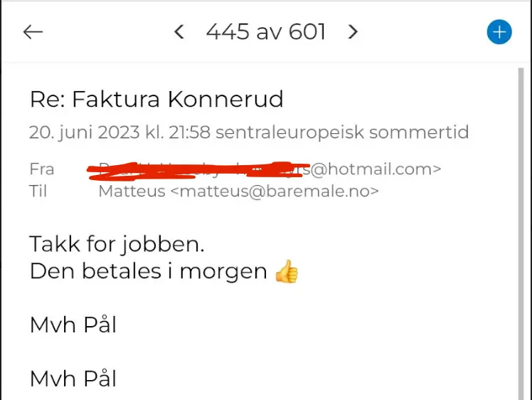Advance to next email with right chevron

[353, 32]
